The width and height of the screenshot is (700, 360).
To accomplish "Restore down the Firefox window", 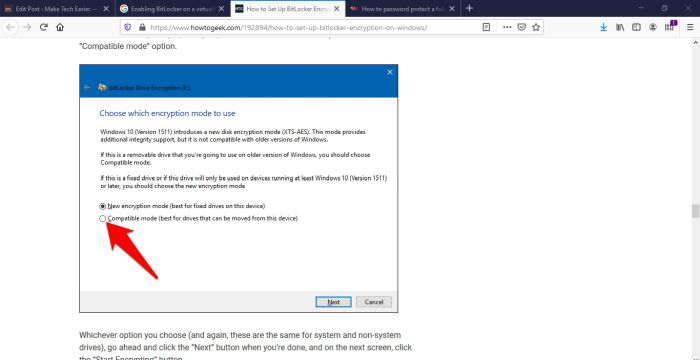I will pyautogui.click(x=665, y=8).
